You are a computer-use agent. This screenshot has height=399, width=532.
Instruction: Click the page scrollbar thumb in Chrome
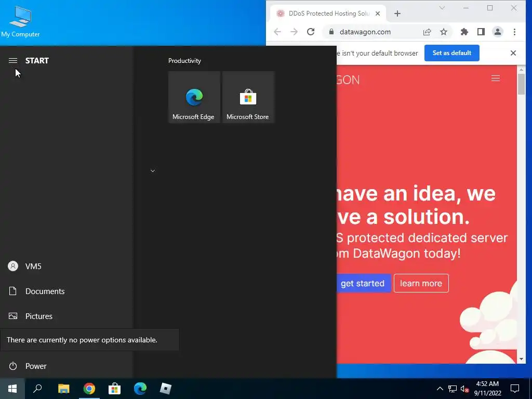click(521, 84)
